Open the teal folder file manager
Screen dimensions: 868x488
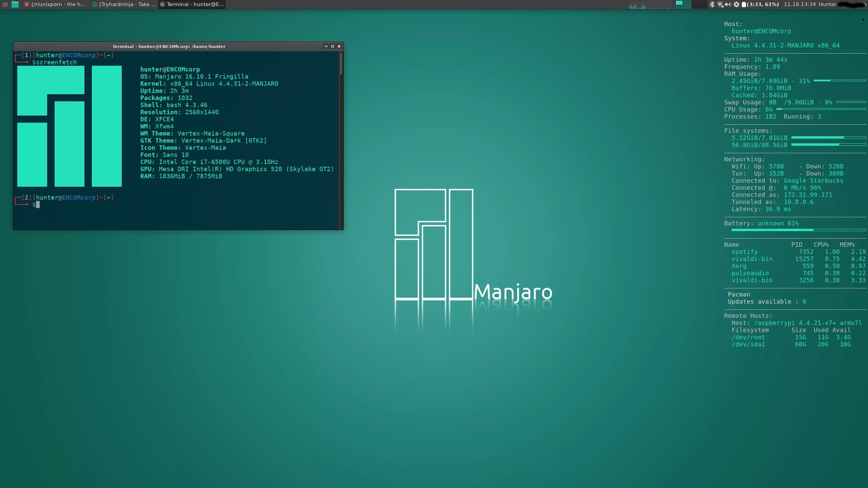click(x=15, y=4)
